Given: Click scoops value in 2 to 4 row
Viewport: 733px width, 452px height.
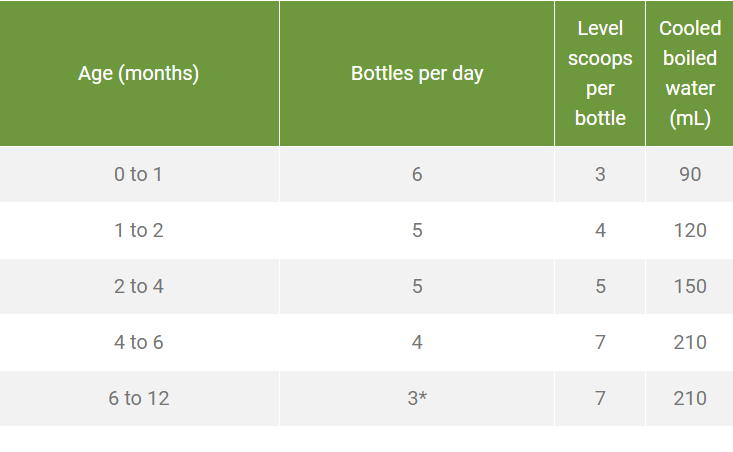Looking at the screenshot, I should tap(600, 287).
